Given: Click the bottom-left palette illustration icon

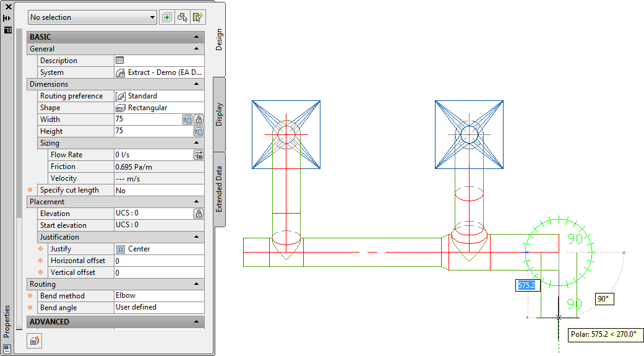Looking at the screenshot, I should click(x=7, y=349).
